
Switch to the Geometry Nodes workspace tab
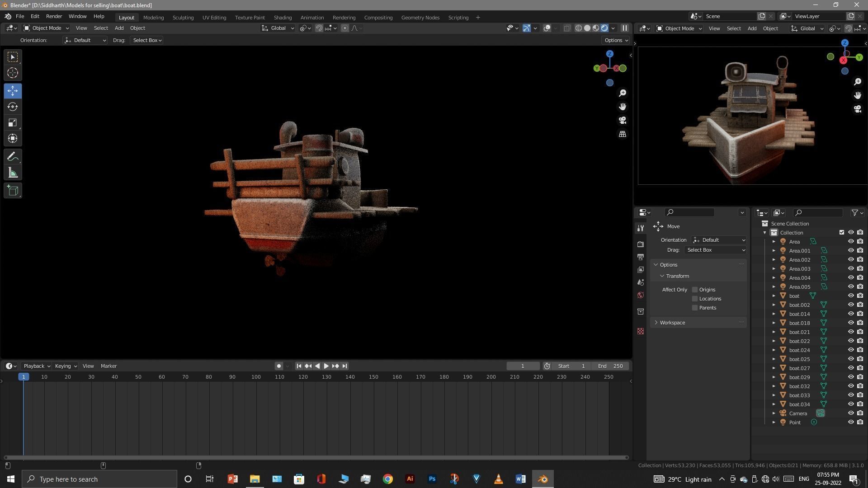click(x=420, y=17)
